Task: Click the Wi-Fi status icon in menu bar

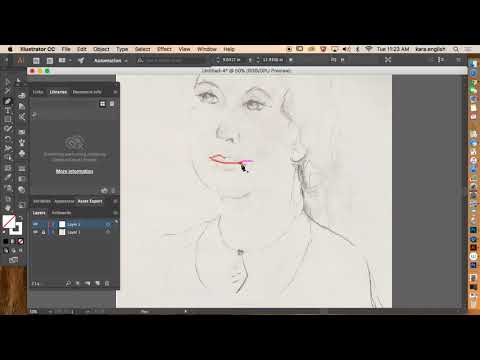Action: click(x=368, y=49)
